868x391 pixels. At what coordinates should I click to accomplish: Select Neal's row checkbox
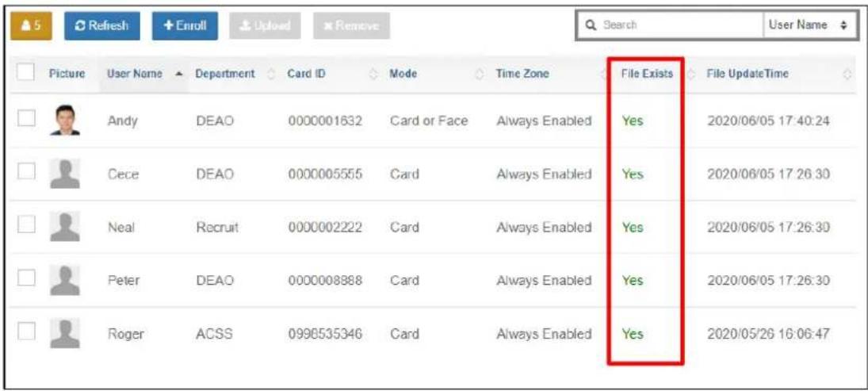coord(26,226)
